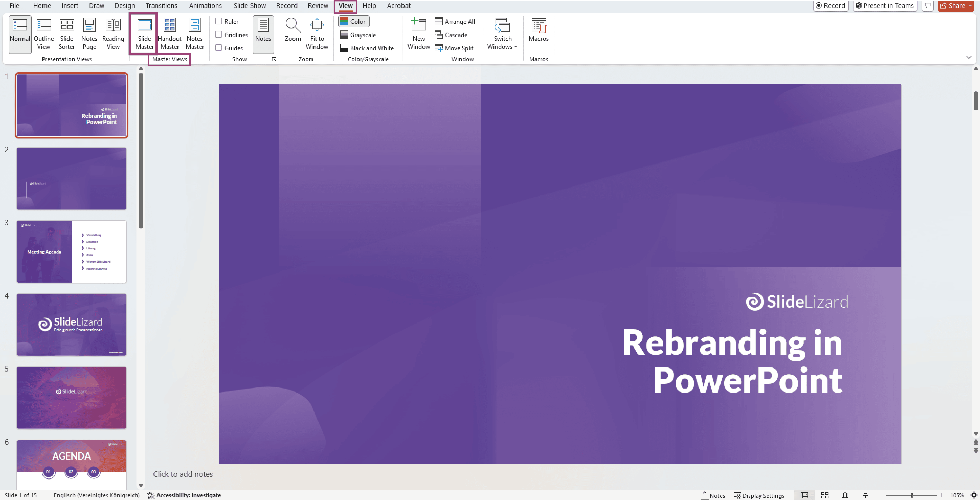Open the Acrobat tab
The height and width of the screenshot is (500, 980).
tap(398, 6)
